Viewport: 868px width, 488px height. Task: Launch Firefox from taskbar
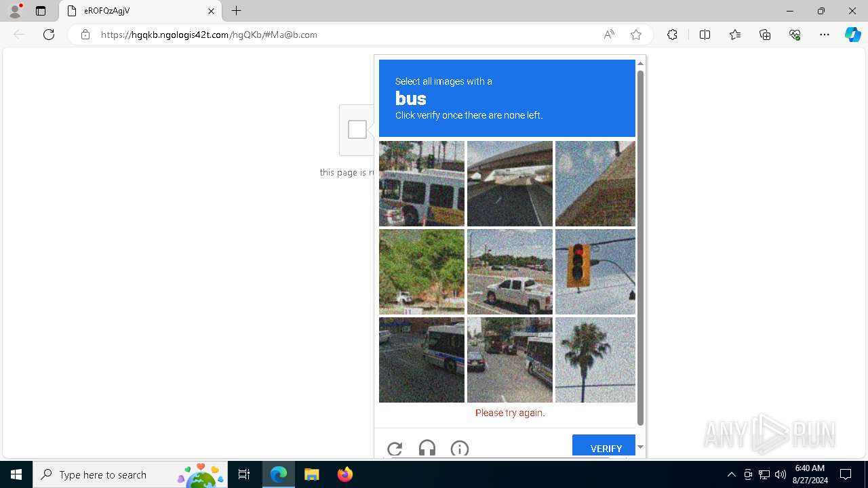344,474
